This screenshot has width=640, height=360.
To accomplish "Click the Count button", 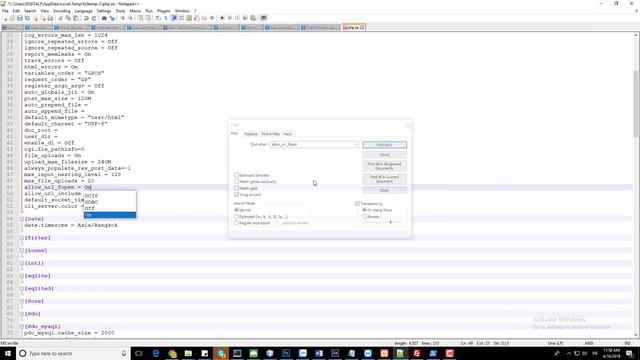I will [x=384, y=155].
